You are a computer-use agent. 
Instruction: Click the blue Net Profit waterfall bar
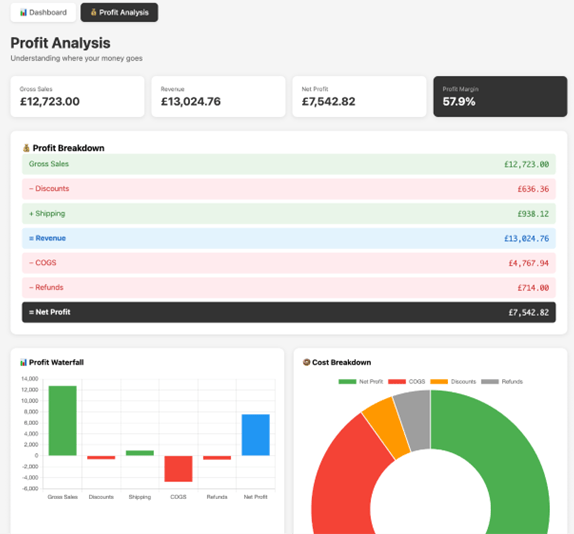point(256,435)
